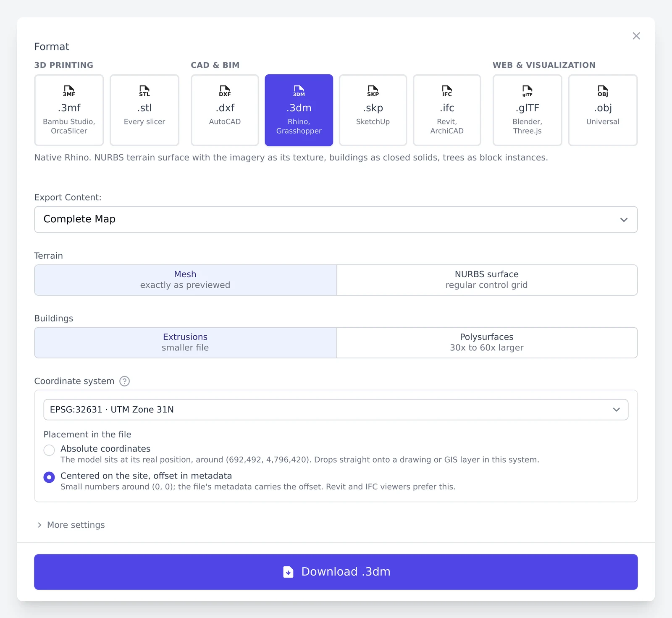Screen dimensions: 672x618
Task: Select the .ifc Revit format card
Action: pyautogui.click(x=447, y=110)
